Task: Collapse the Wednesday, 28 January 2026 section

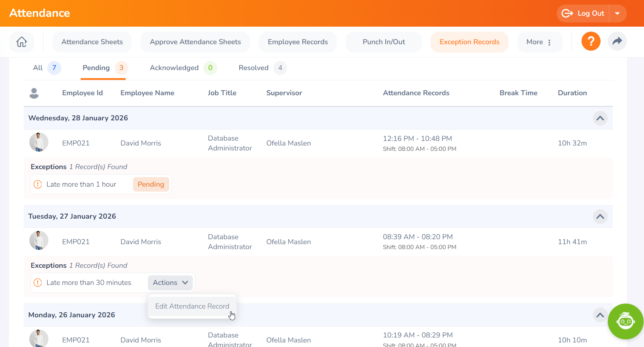Action: (x=600, y=118)
